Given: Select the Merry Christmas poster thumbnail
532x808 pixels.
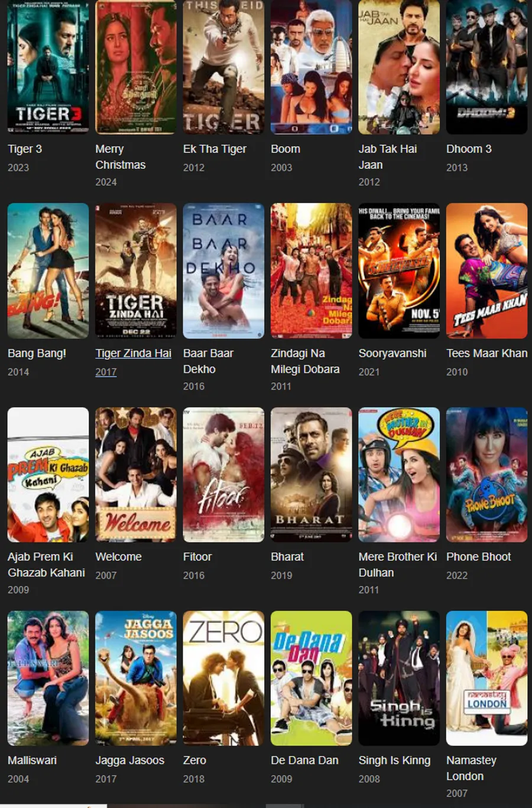Looking at the screenshot, I should pos(136,67).
